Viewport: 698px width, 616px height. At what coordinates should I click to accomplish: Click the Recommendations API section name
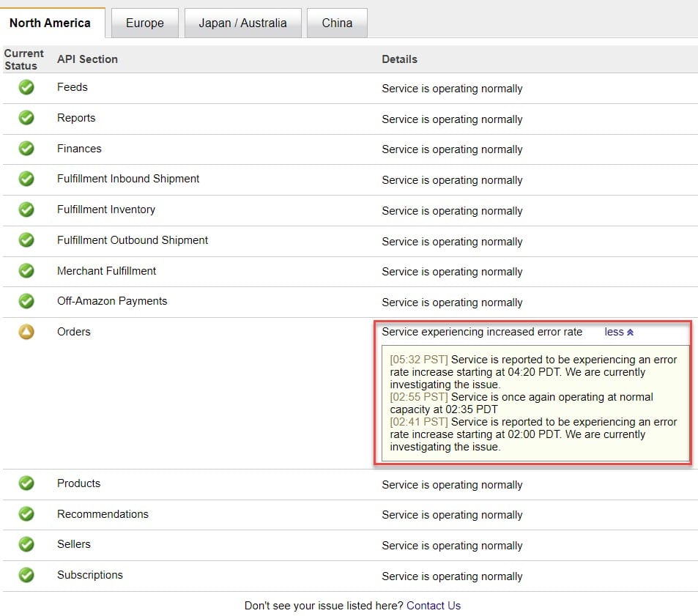[103, 514]
